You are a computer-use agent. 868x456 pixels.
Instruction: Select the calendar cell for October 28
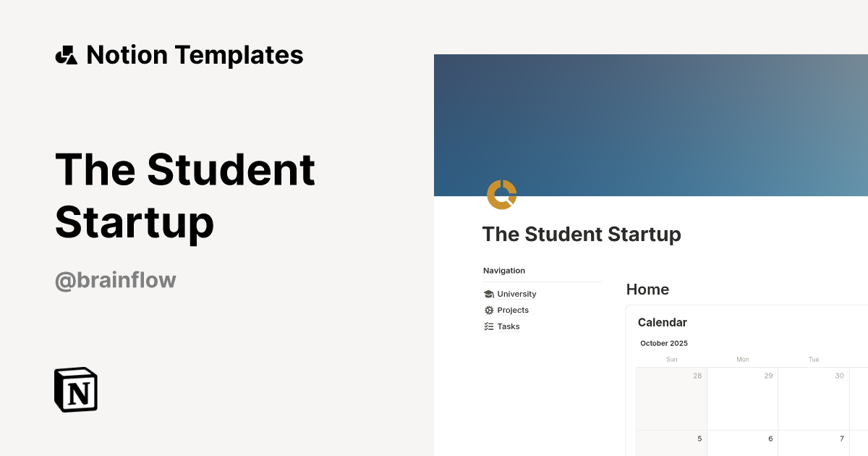[671, 398]
